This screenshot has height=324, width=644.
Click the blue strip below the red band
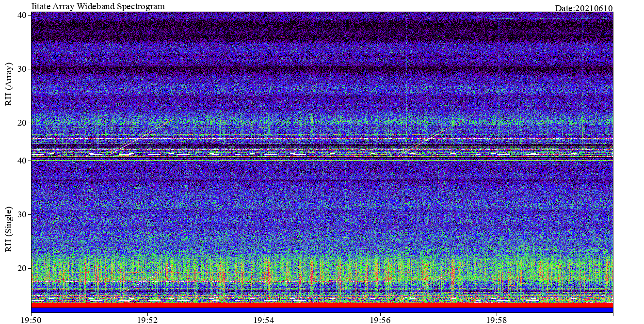[322, 310]
